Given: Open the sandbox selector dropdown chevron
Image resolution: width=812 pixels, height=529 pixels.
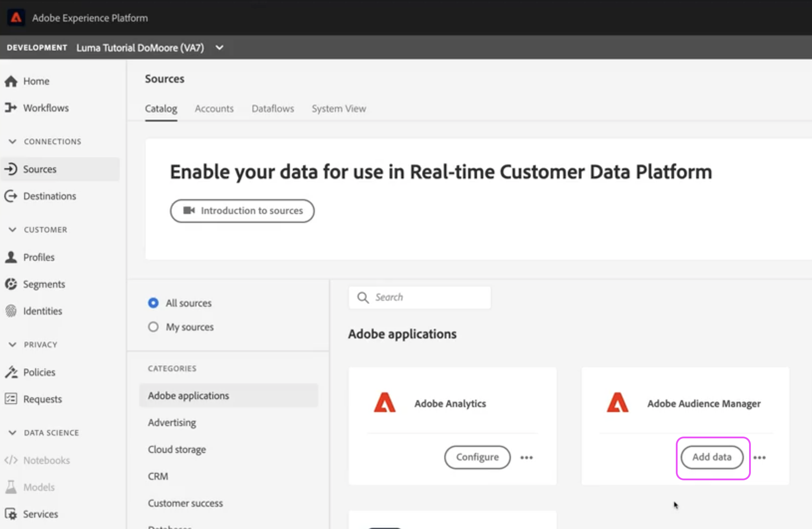Looking at the screenshot, I should click(219, 48).
